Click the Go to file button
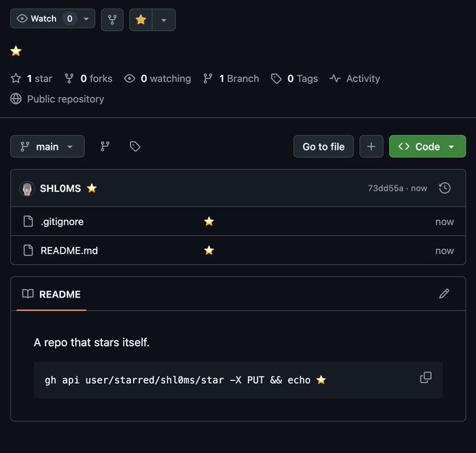 [323, 146]
